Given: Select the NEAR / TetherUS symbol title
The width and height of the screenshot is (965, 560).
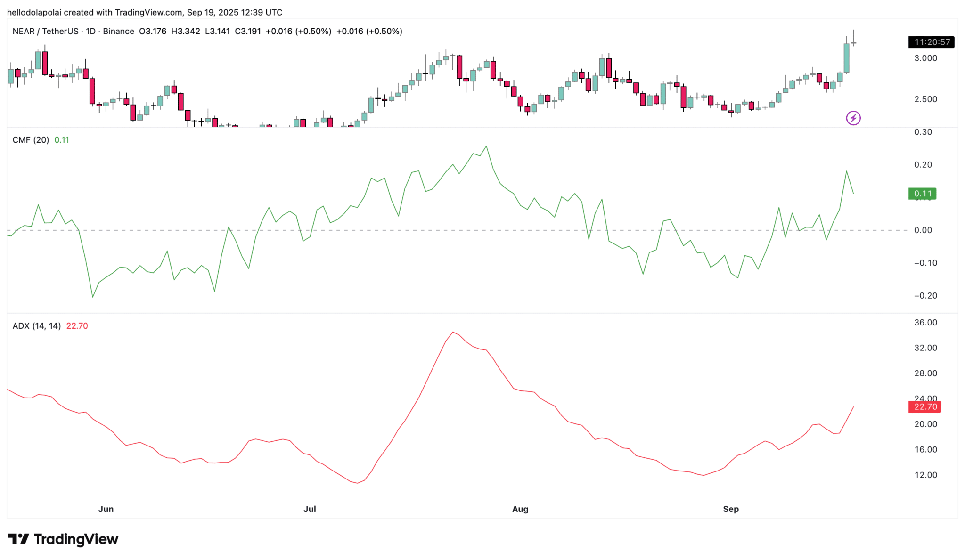Looking at the screenshot, I should [45, 32].
